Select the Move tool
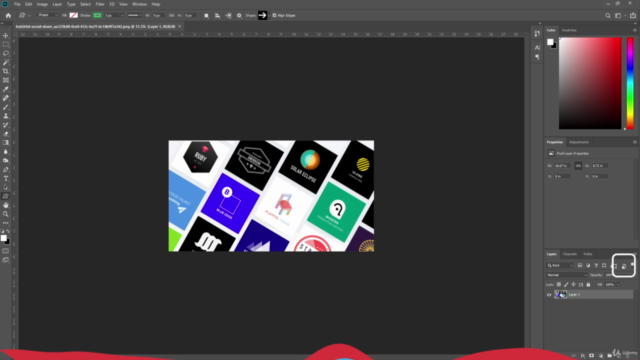The height and width of the screenshot is (360, 640). point(6,36)
